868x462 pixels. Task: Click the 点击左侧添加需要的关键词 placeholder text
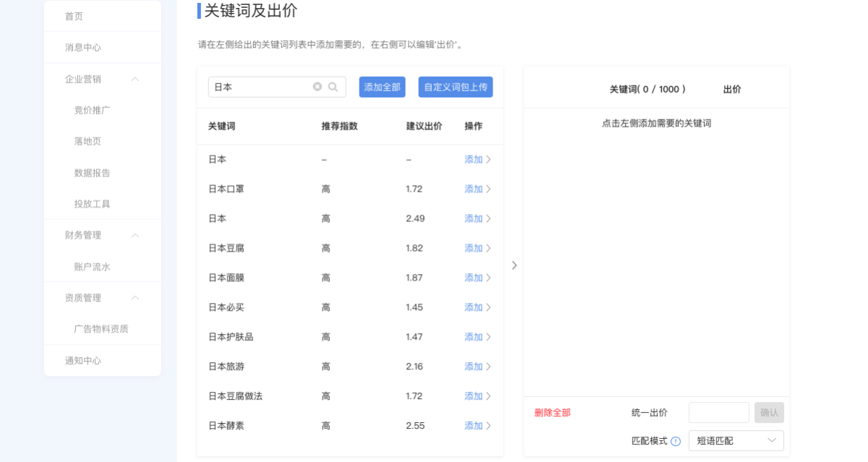[x=657, y=124]
